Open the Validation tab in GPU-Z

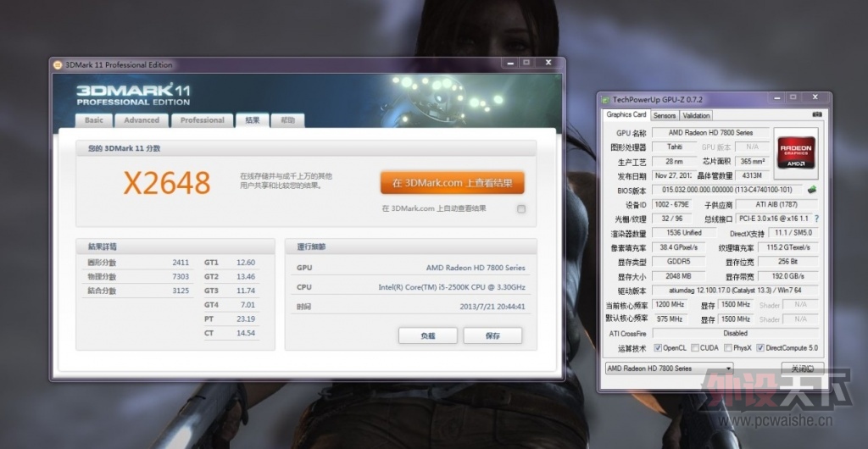coord(696,115)
